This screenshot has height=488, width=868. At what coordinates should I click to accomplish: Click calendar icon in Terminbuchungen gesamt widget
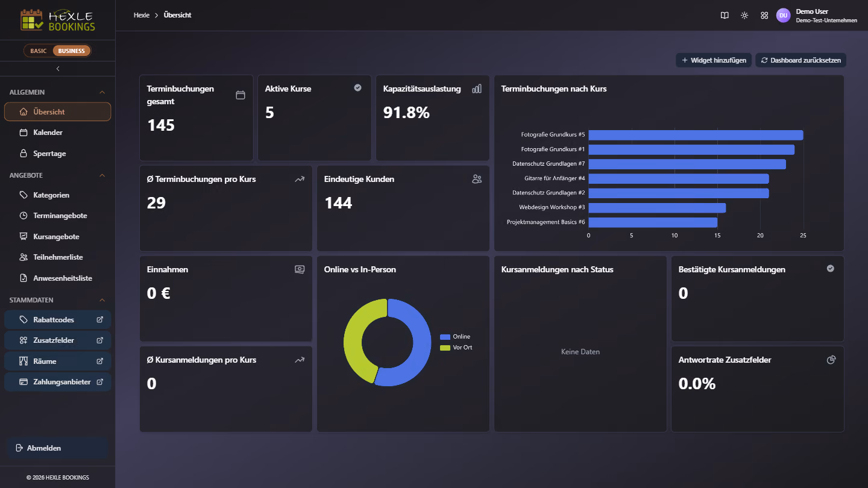point(241,95)
